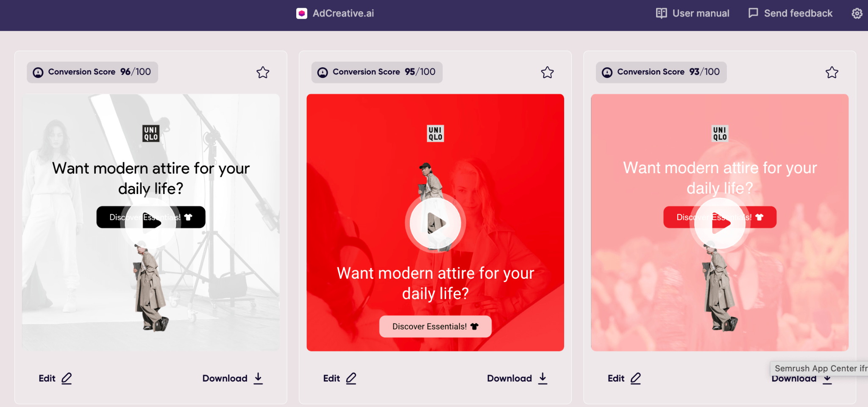
Task: Click the download arrow icon for the 95/100 ad
Action: pyautogui.click(x=542, y=378)
